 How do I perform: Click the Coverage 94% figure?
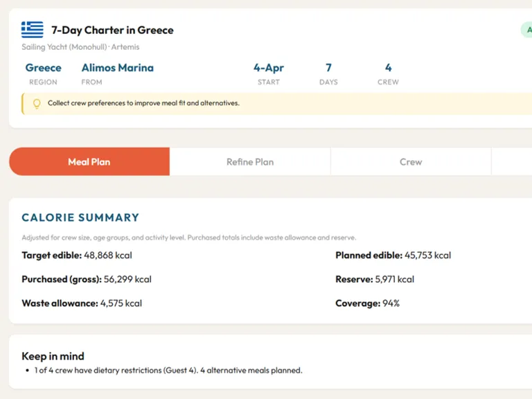point(391,303)
